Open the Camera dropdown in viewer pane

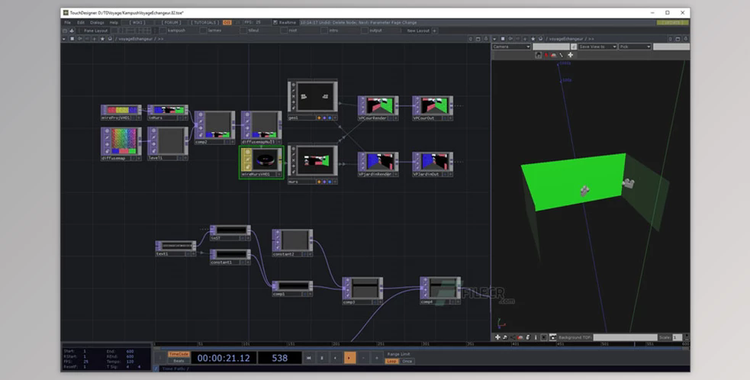pos(511,47)
